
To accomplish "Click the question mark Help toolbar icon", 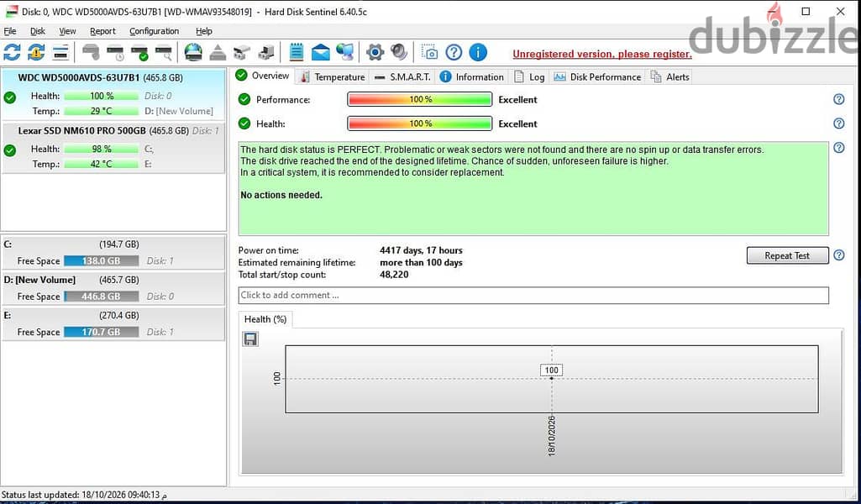I will [454, 53].
